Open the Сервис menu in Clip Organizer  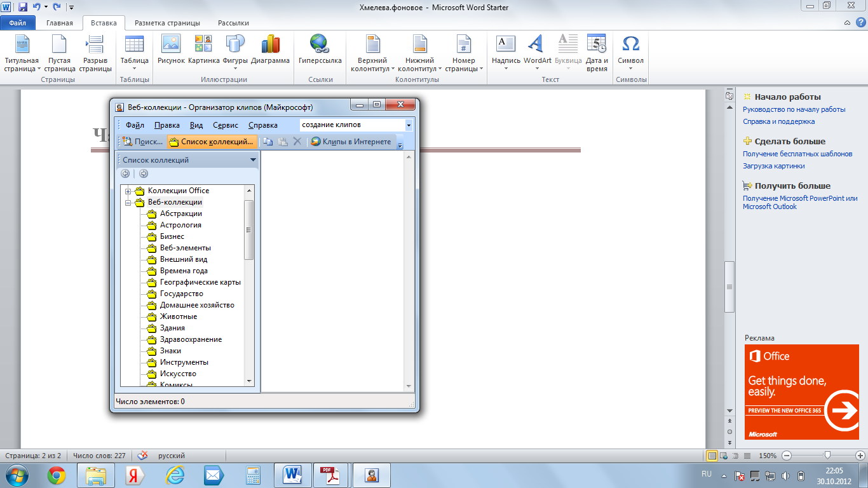226,125
